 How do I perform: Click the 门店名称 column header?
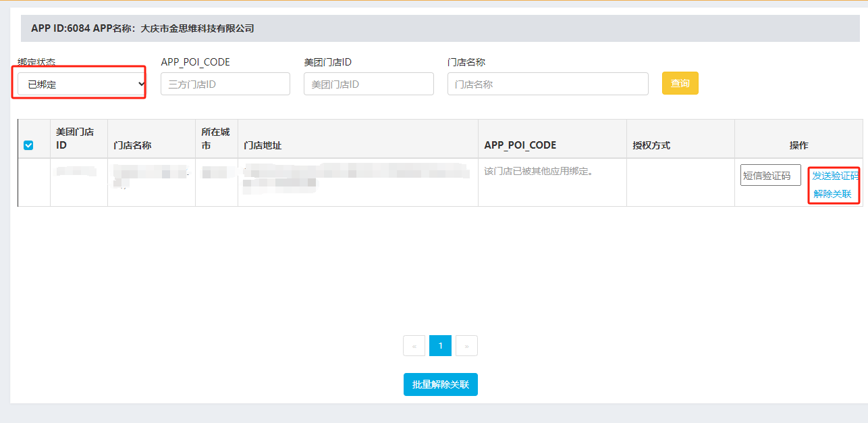pos(132,145)
